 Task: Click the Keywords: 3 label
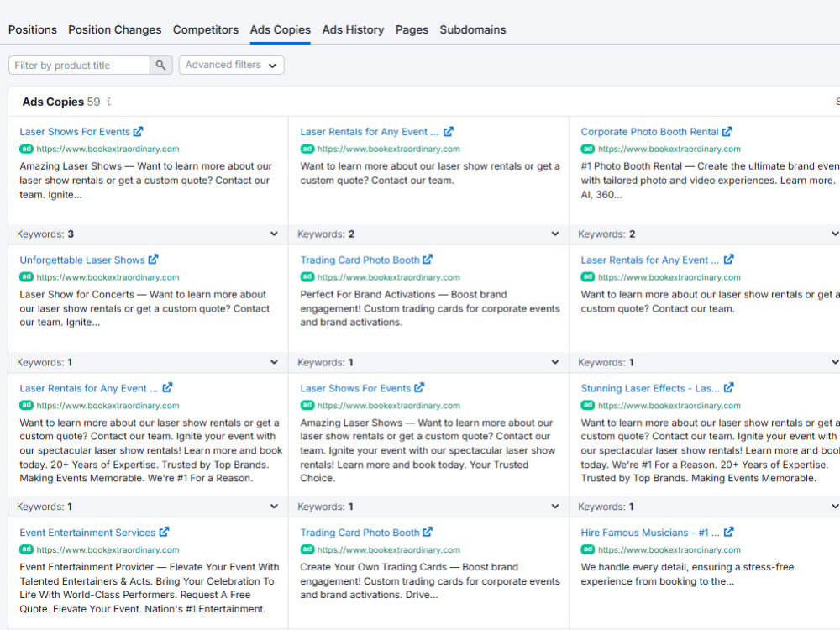[45, 234]
